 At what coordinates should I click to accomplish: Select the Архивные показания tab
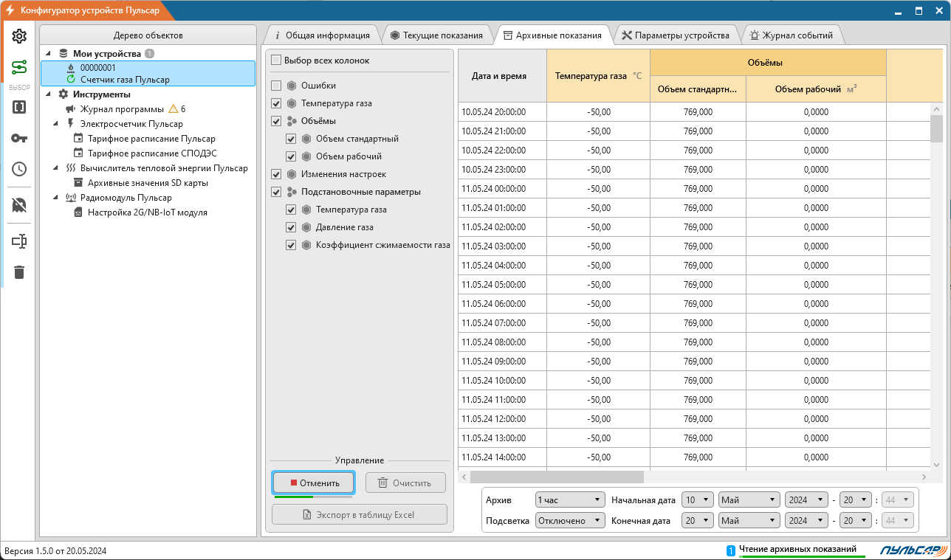[552, 35]
